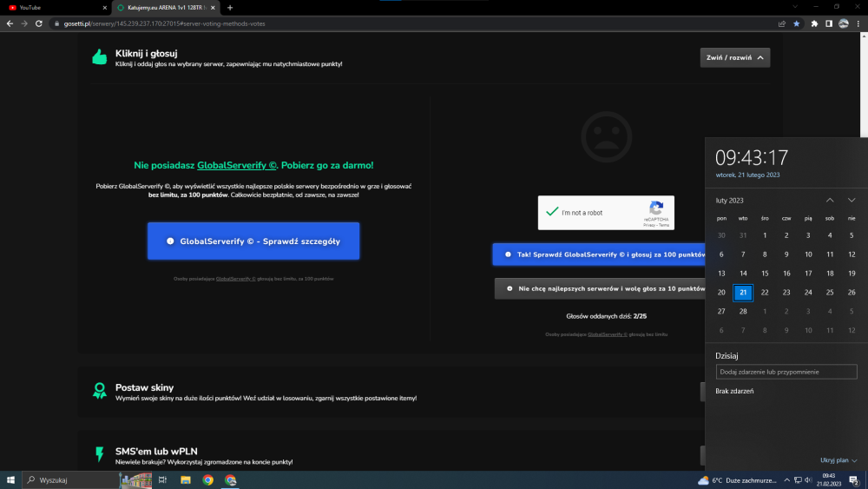868x489 pixels.
Task: Choose the vote for 10 points option
Action: tap(600, 288)
